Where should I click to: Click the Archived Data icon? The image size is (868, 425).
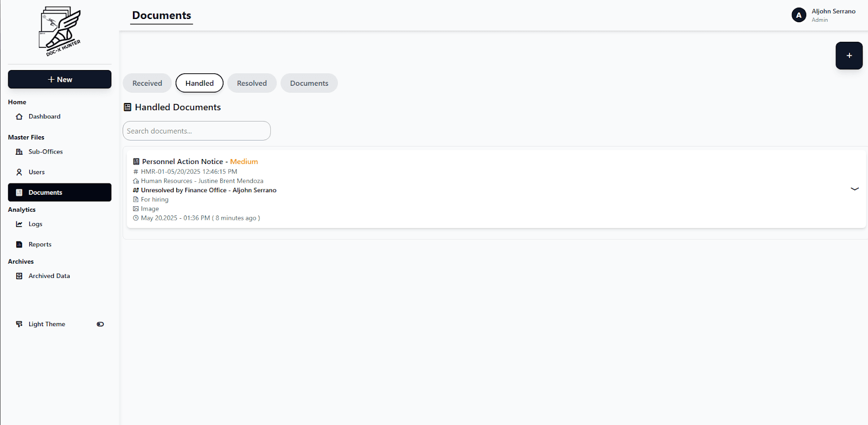(x=19, y=276)
